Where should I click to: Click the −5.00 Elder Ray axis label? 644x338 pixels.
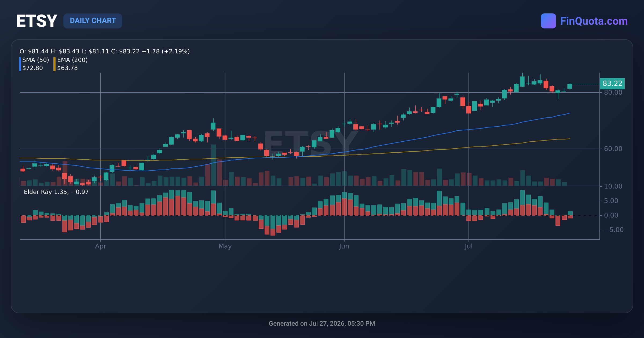614,230
